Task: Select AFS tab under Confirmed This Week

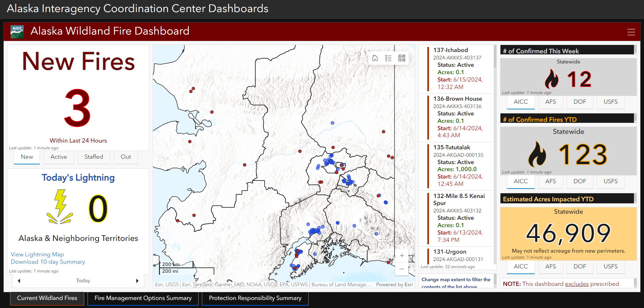Action: (x=550, y=102)
